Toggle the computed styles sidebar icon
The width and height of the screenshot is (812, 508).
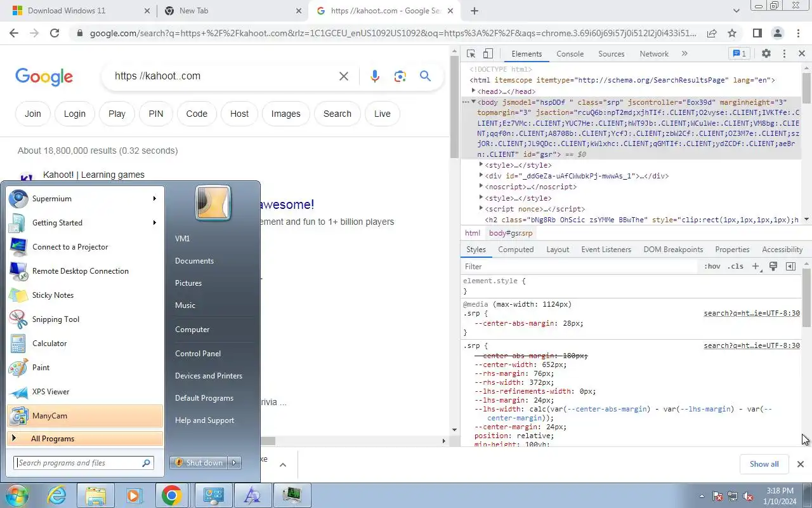coord(790,267)
